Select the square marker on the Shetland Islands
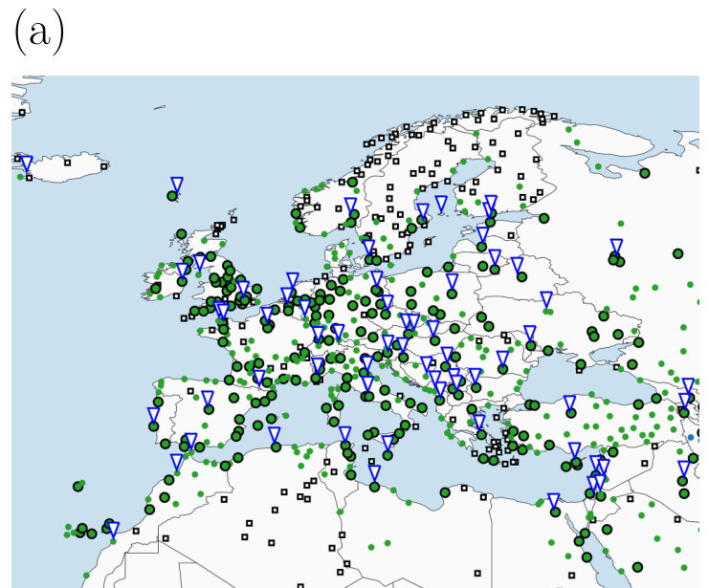Image resolution: width=709 pixels, height=588 pixels. coord(233,220)
